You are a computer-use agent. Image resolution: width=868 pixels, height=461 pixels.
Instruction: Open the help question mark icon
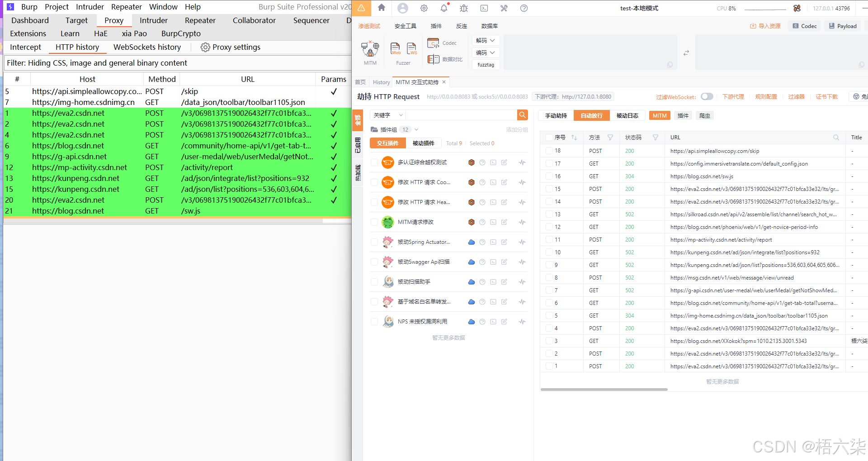pos(524,8)
